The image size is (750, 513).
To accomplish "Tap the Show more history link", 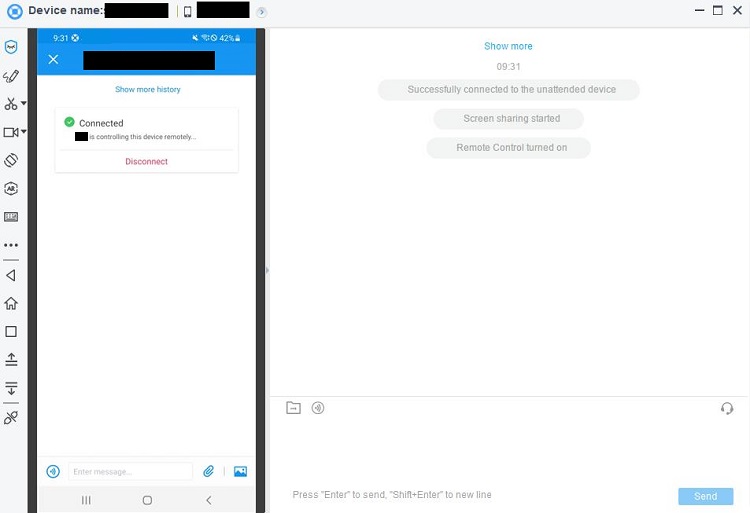I will (x=147, y=90).
